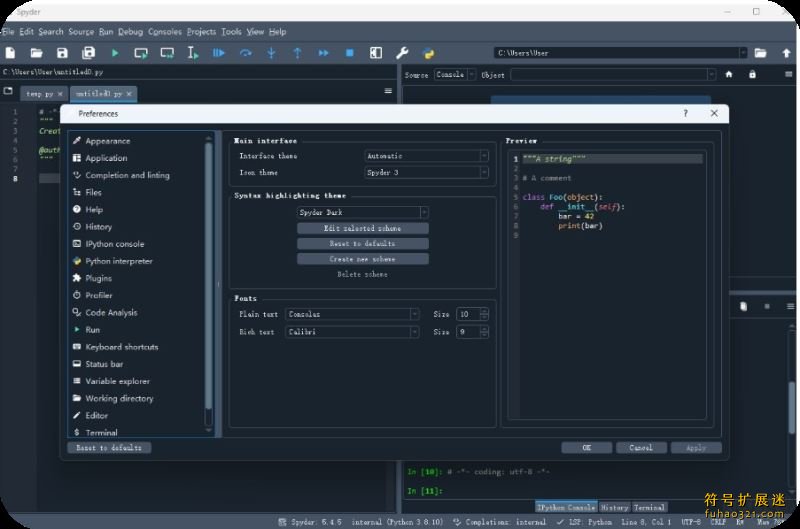
Task: Open the Debug menu
Action: 131,32
